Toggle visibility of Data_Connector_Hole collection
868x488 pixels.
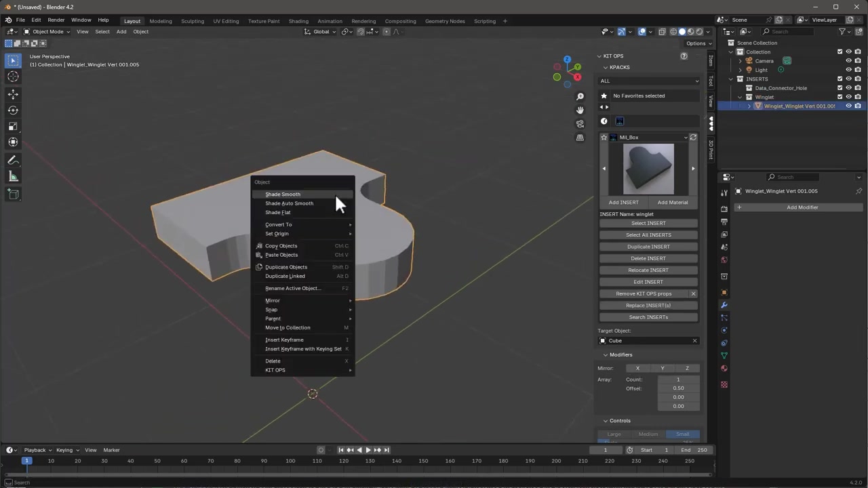pyautogui.click(x=848, y=88)
